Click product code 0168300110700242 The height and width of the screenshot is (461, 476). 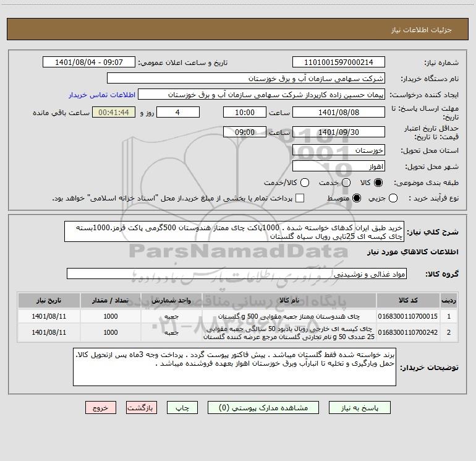click(408, 332)
